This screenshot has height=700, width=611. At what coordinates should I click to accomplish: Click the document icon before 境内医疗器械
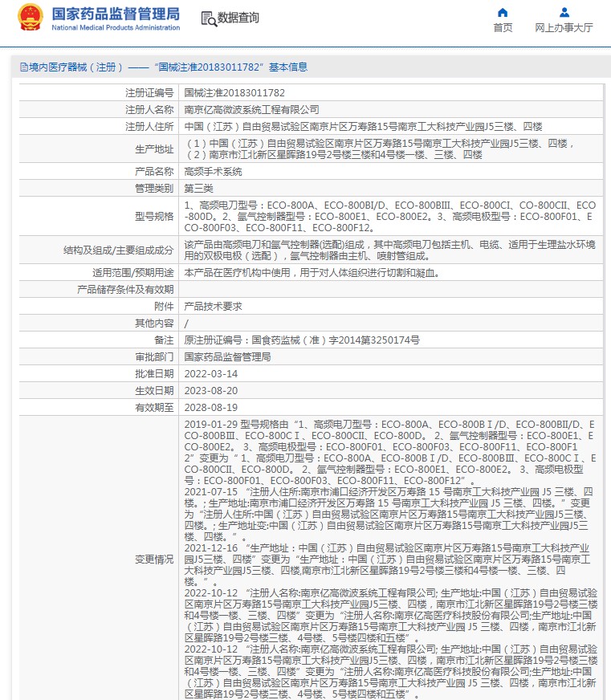pyautogui.click(x=23, y=67)
